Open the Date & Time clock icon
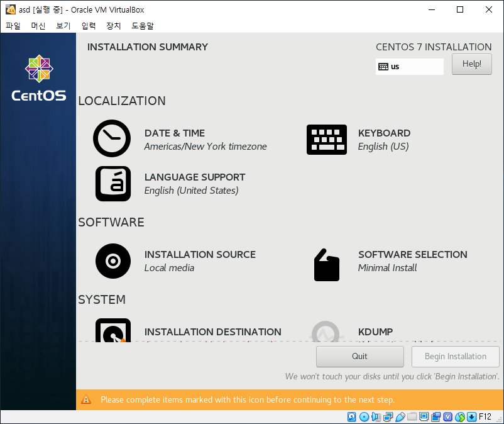Viewport: 504px width, 424px height. tap(112, 138)
